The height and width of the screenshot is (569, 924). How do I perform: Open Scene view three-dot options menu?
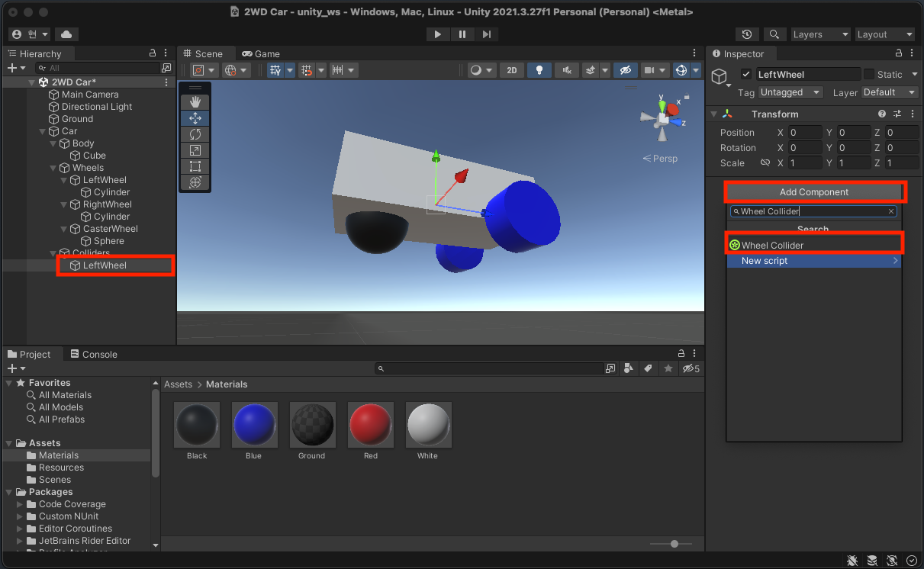[x=694, y=53]
